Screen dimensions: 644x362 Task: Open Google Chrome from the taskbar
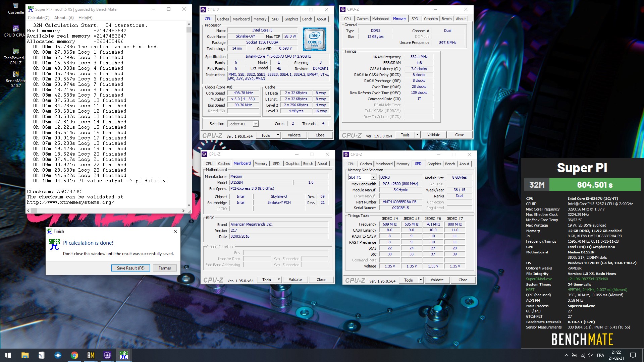click(74, 355)
